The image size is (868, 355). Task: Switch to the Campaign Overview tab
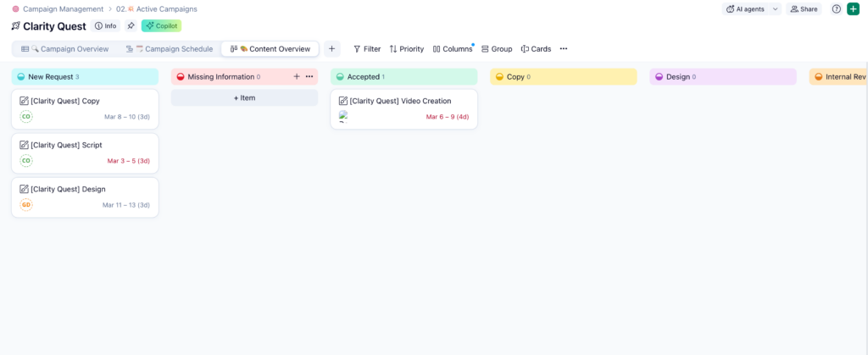click(x=65, y=49)
